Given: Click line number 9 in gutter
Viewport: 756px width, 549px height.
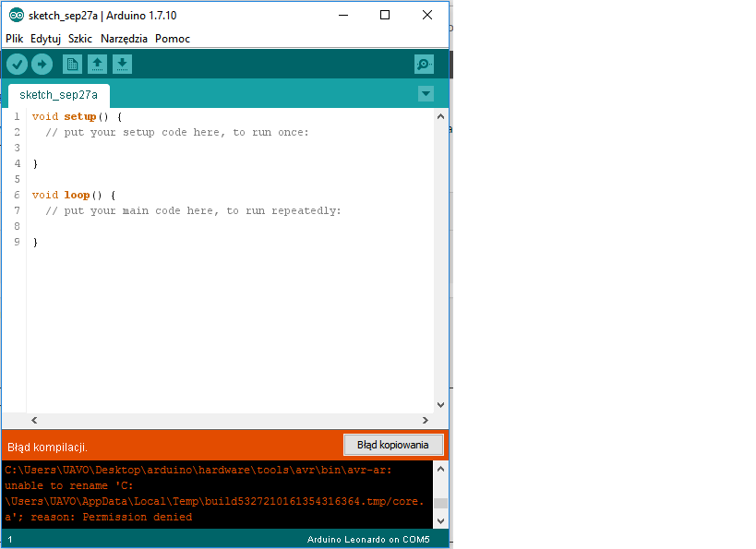Looking at the screenshot, I should click(17, 242).
